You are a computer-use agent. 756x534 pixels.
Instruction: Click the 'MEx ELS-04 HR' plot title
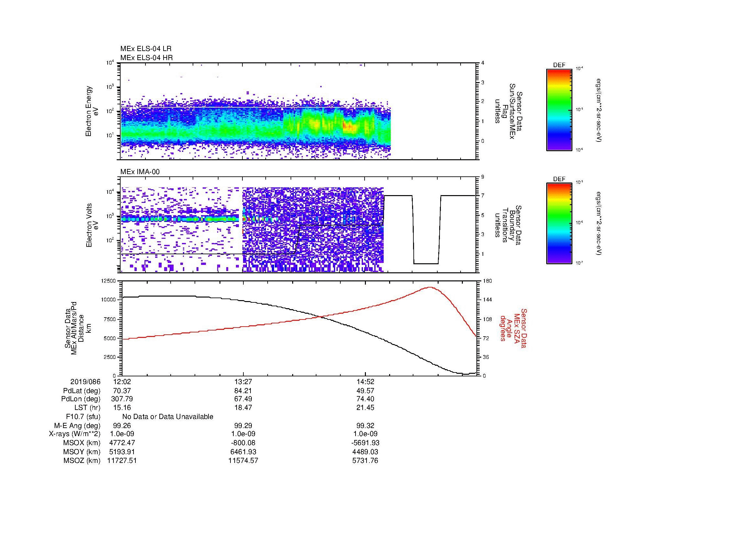coord(146,58)
